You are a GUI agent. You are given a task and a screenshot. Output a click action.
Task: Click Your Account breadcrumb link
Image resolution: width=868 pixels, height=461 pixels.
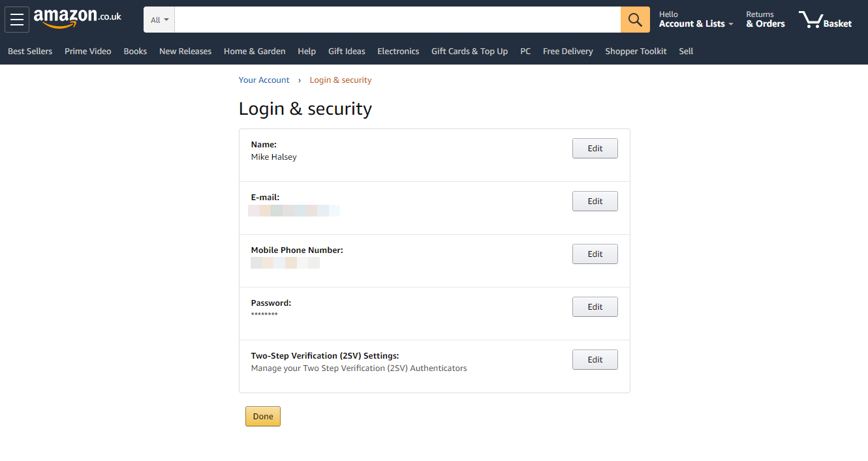pos(264,80)
